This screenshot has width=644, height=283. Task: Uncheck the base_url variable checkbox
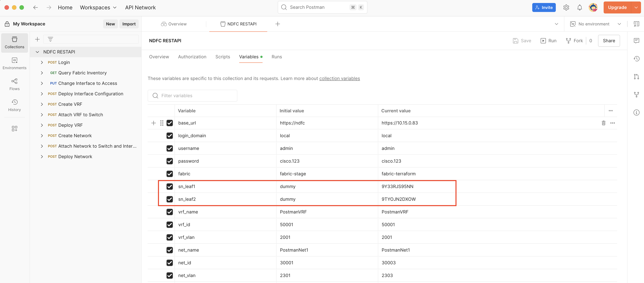(170, 123)
